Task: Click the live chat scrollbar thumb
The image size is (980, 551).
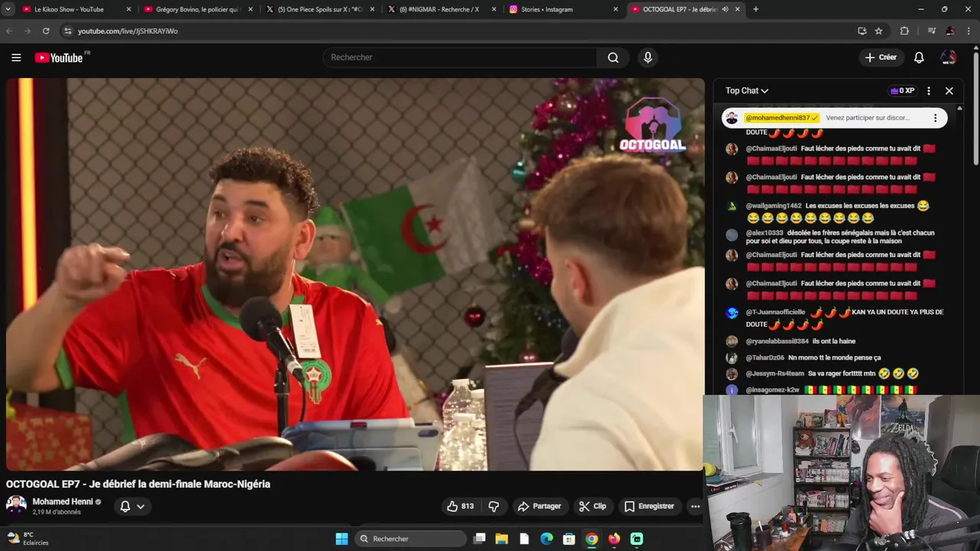Action: click(x=975, y=107)
